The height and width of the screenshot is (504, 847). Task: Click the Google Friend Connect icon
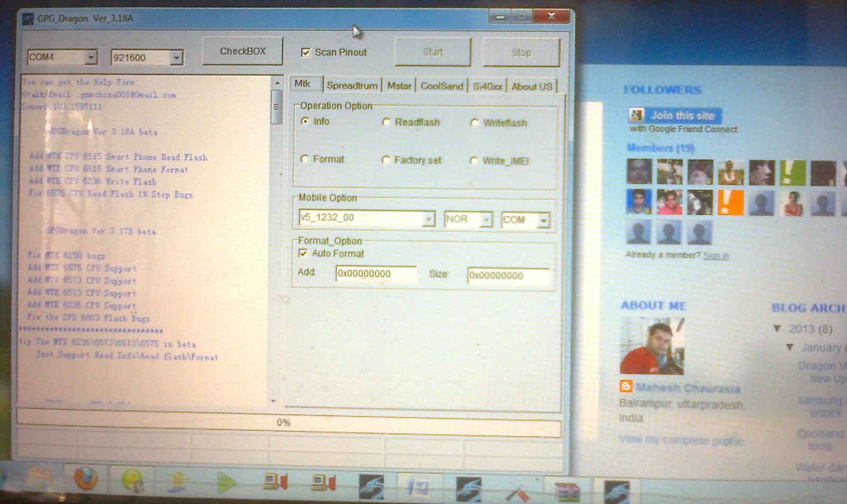click(x=636, y=115)
